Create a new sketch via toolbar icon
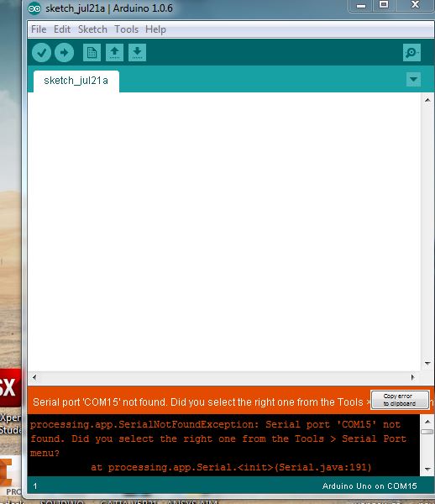The image size is (435, 504). pyautogui.click(x=92, y=52)
